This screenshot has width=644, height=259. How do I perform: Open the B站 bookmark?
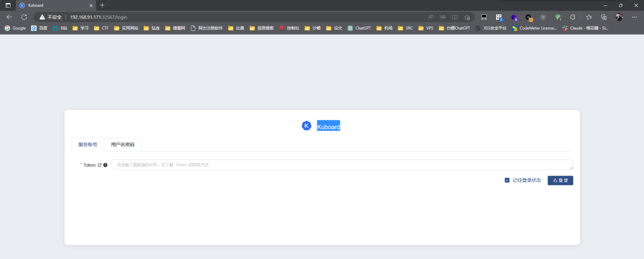pyautogui.click(x=60, y=29)
